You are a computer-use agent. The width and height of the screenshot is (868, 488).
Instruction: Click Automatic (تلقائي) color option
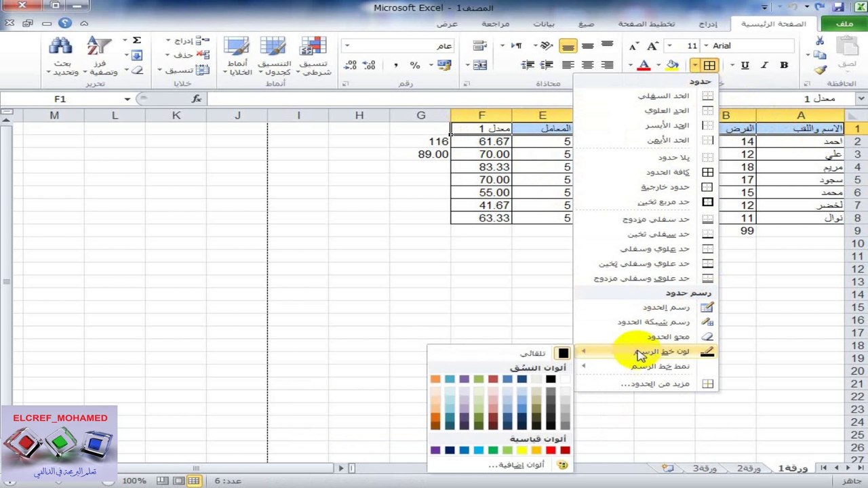(x=500, y=353)
